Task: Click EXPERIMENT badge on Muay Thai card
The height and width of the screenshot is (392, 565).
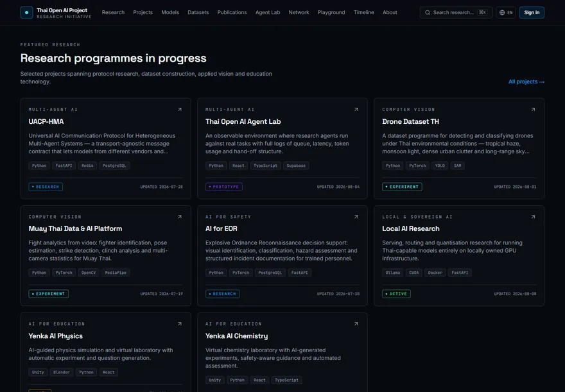Action: pyautogui.click(x=49, y=294)
